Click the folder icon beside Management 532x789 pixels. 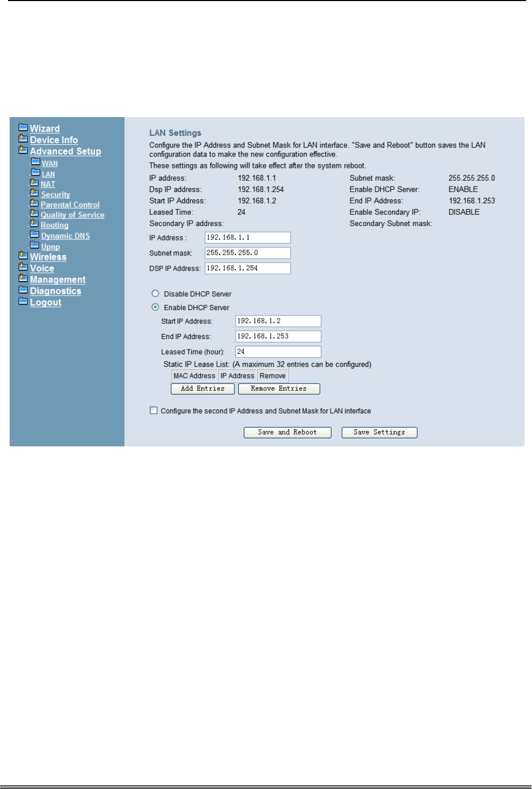pyautogui.click(x=23, y=277)
